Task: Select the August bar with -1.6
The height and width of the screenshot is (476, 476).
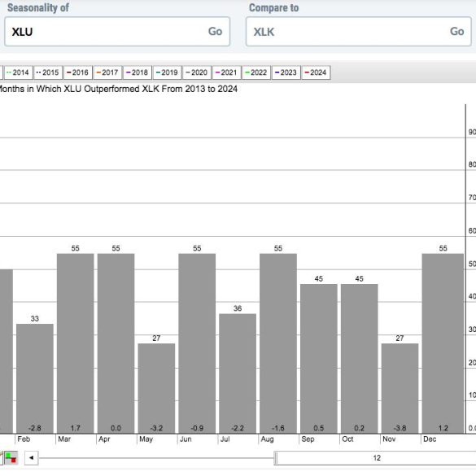Action: tap(278, 343)
